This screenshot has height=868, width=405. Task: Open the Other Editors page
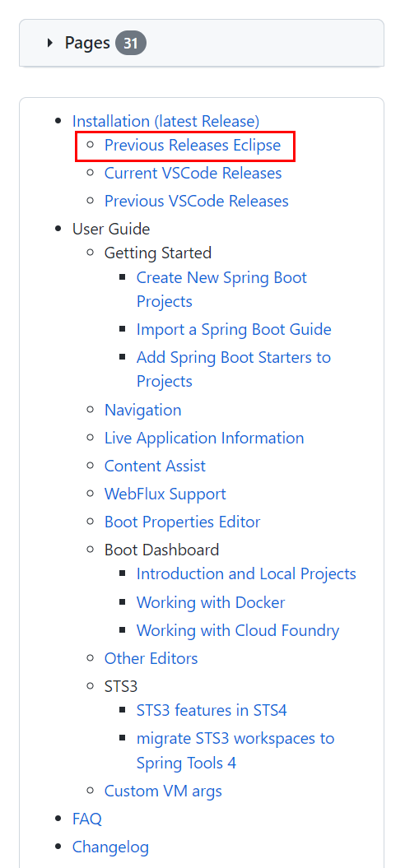[x=151, y=659]
